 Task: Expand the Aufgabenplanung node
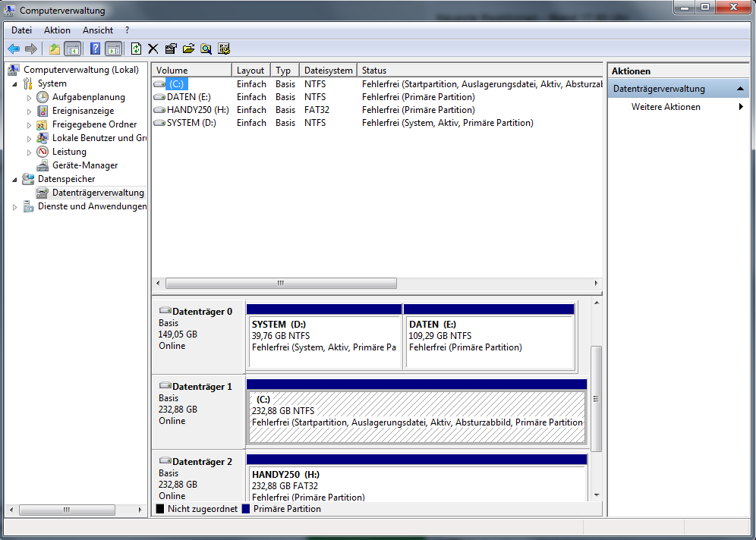[x=29, y=98]
